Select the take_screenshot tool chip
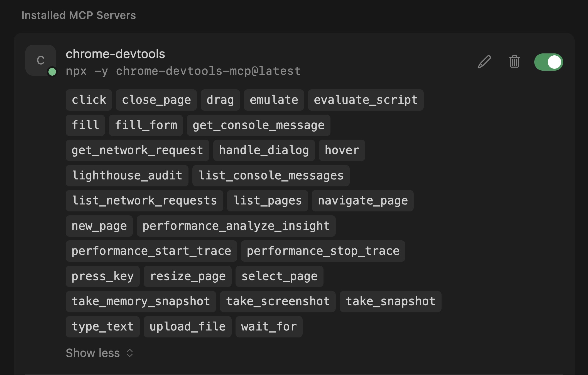Viewport: 588px width, 375px height. tap(278, 301)
